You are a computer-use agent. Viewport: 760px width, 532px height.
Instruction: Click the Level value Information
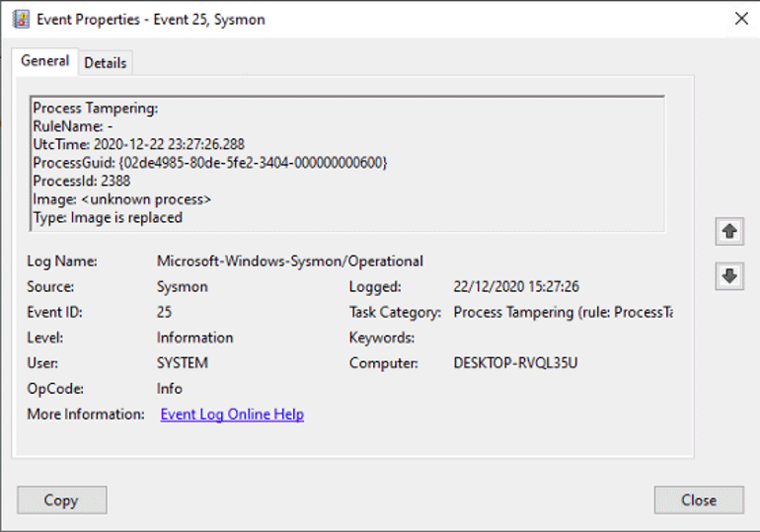194,338
